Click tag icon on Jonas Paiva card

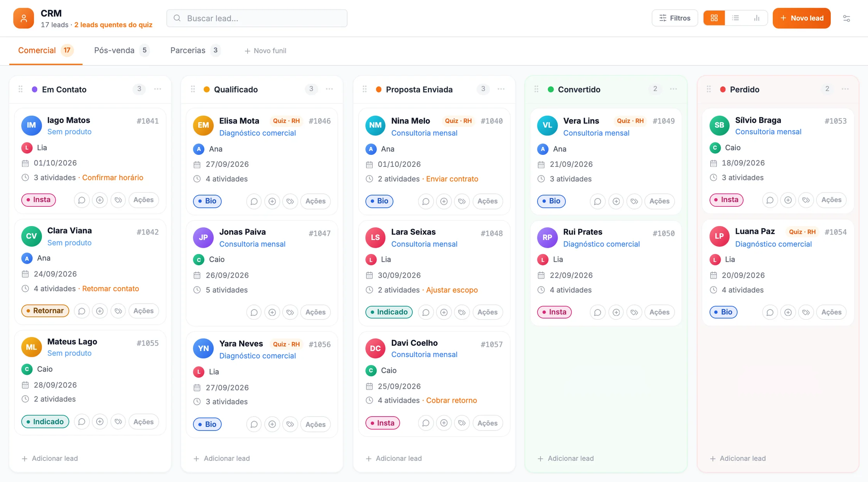tap(290, 312)
